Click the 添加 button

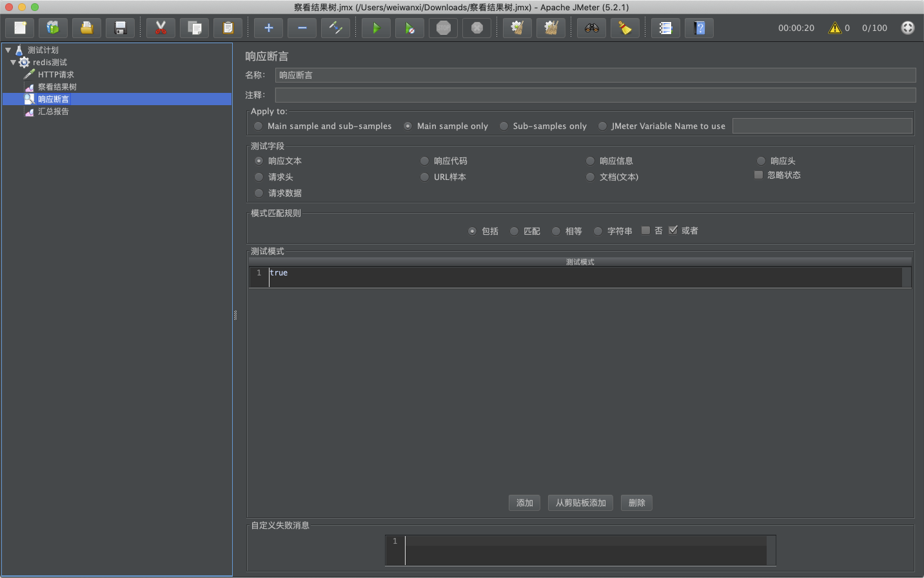click(x=525, y=503)
